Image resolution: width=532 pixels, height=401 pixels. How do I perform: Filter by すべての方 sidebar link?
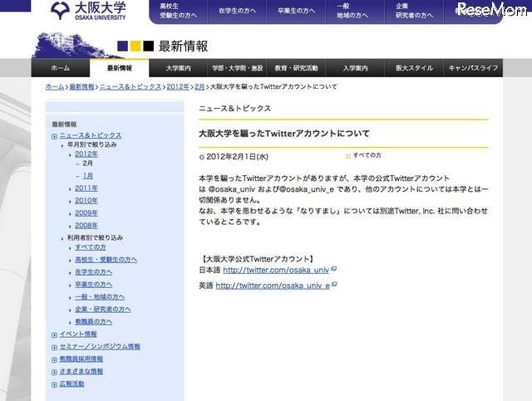[91, 247]
